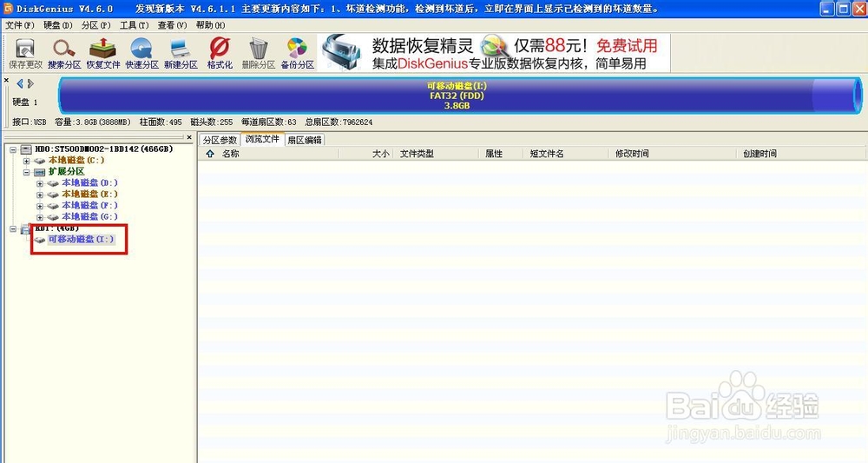Select Local Disk (D:) in tree

[x=89, y=182]
